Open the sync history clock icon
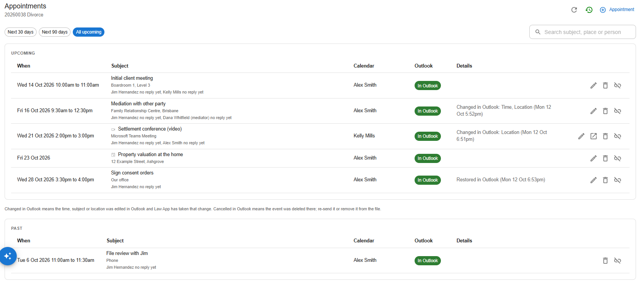The height and width of the screenshot is (292, 644). pyautogui.click(x=589, y=10)
